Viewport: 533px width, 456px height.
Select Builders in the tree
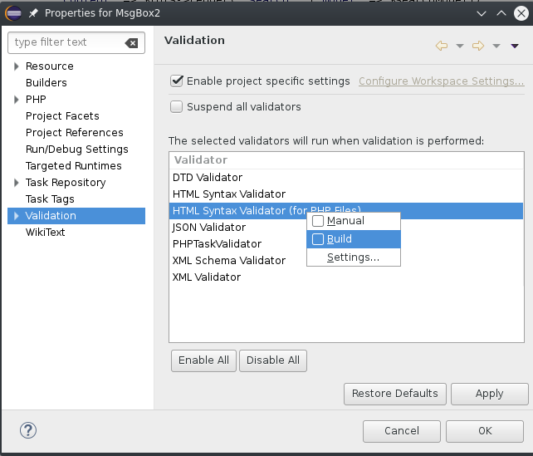[46, 83]
